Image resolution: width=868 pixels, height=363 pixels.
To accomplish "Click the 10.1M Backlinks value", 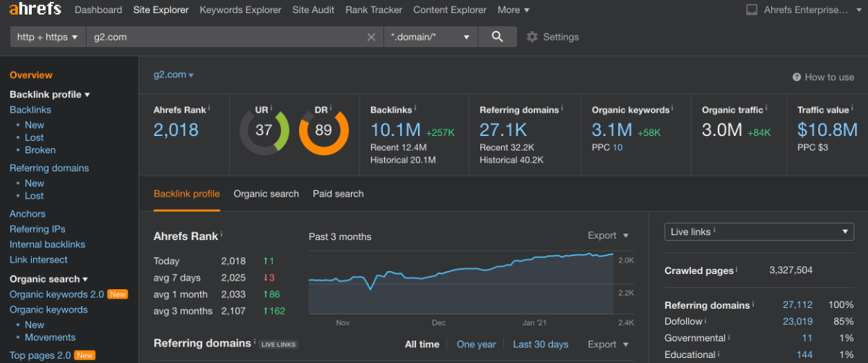I will [x=395, y=130].
